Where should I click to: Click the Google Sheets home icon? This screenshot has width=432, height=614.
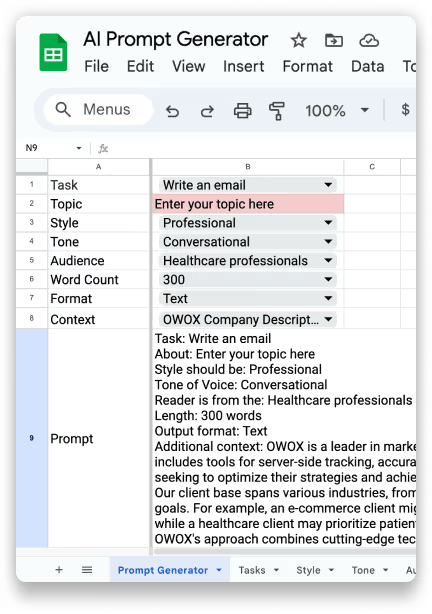(x=53, y=52)
